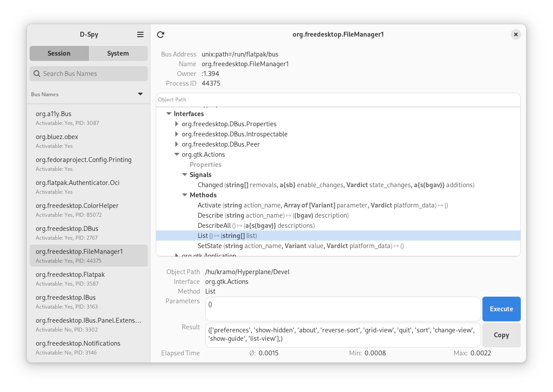Select the DescribeAll method
The height and width of the screenshot is (392, 553).
256,226
